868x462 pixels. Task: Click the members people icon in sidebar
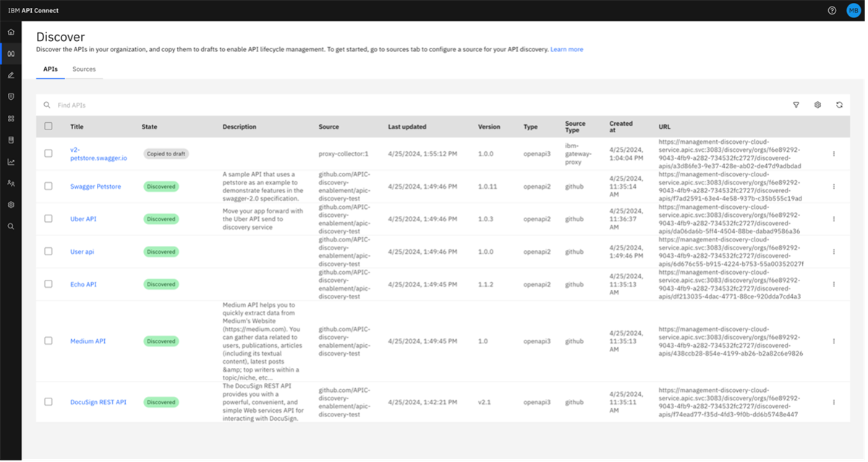tap(11, 184)
